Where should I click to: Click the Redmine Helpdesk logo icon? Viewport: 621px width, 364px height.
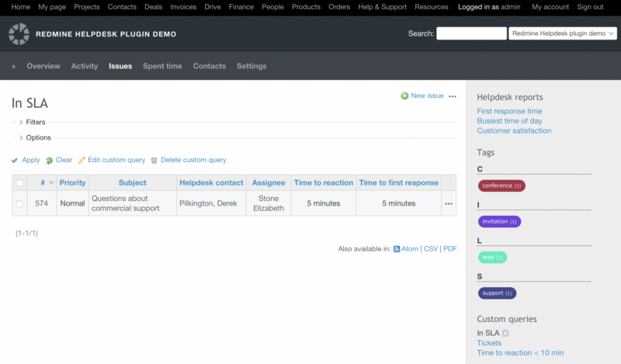(19, 34)
